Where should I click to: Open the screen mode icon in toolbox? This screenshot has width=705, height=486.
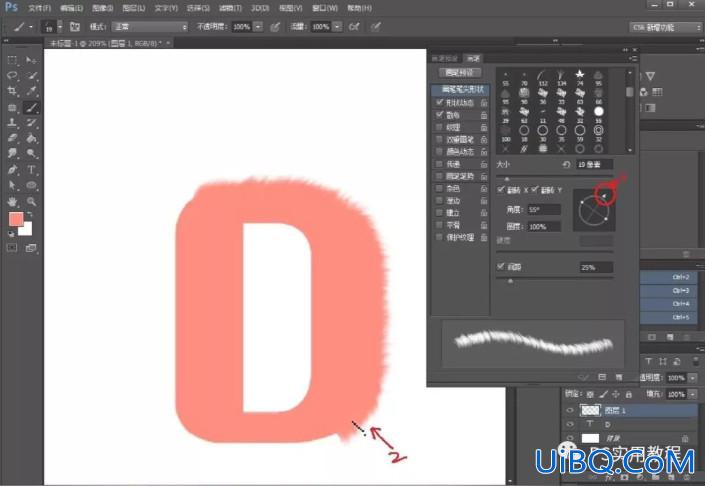point(31,248)
